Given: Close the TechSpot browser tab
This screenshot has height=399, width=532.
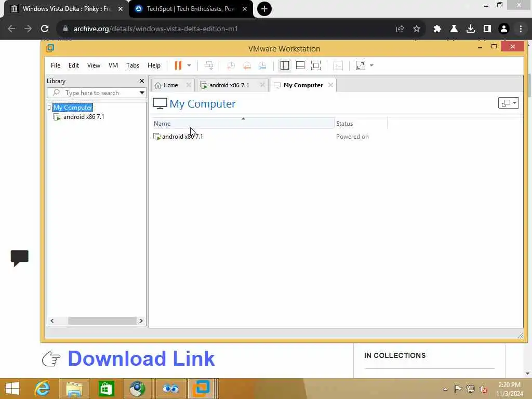Looking at the screenshot, I should (x=245, y=9).
